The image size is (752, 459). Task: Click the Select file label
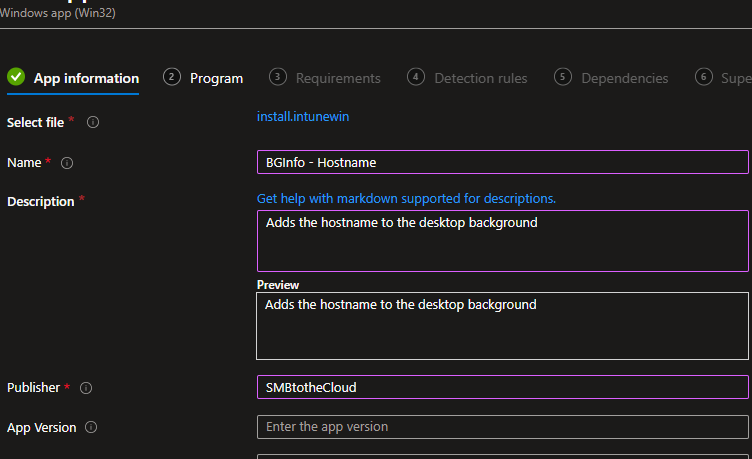[36, 122]
